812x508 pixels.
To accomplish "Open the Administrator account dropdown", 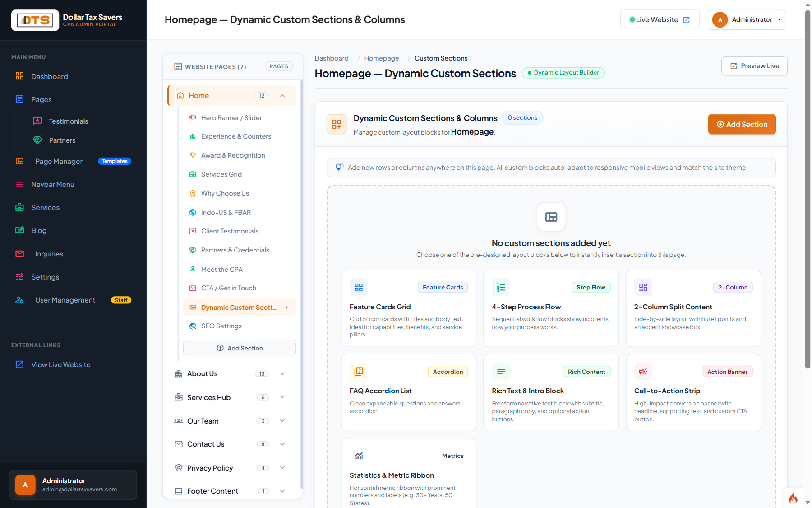I will point(747,19).
